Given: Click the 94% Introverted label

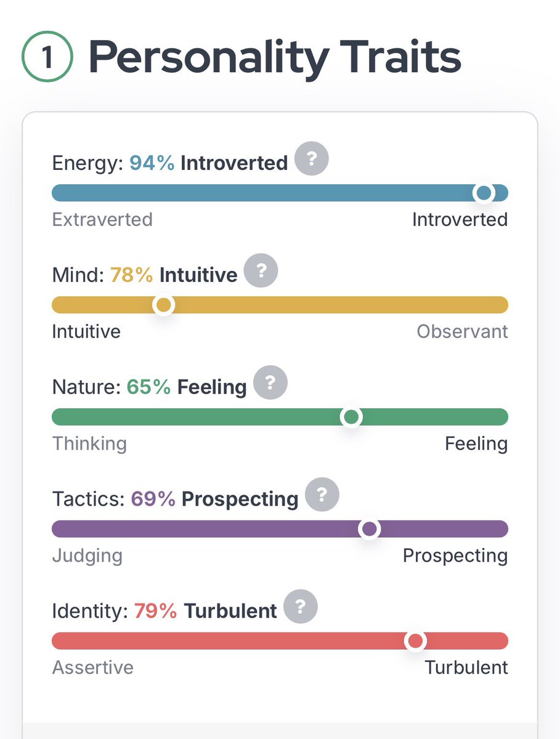Looking at the screenshot, I should click(x=208, y=163).
